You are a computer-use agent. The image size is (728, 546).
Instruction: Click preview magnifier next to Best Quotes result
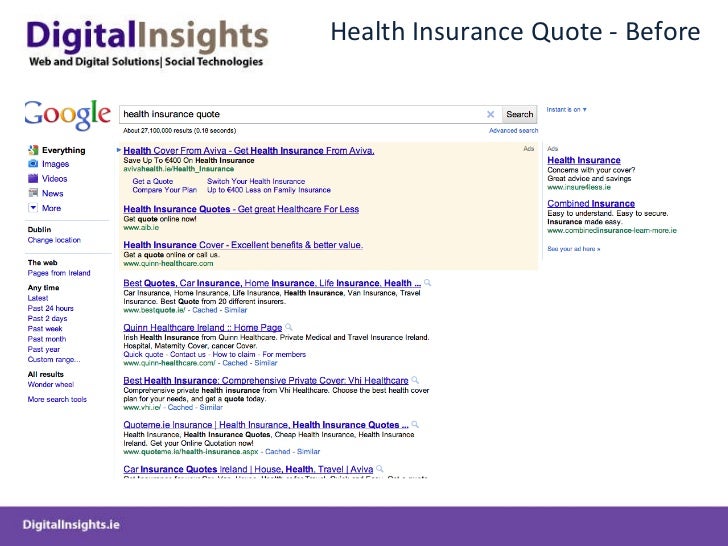coord(428,282)
